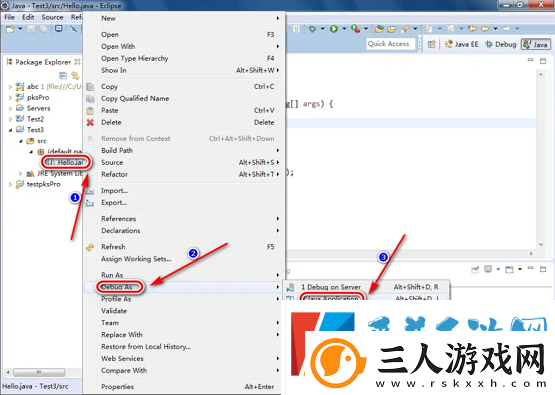Choose Copy Qualified Name
This screenshot has width=555, height=395.
pyautogui.click(x=183, y=98)
